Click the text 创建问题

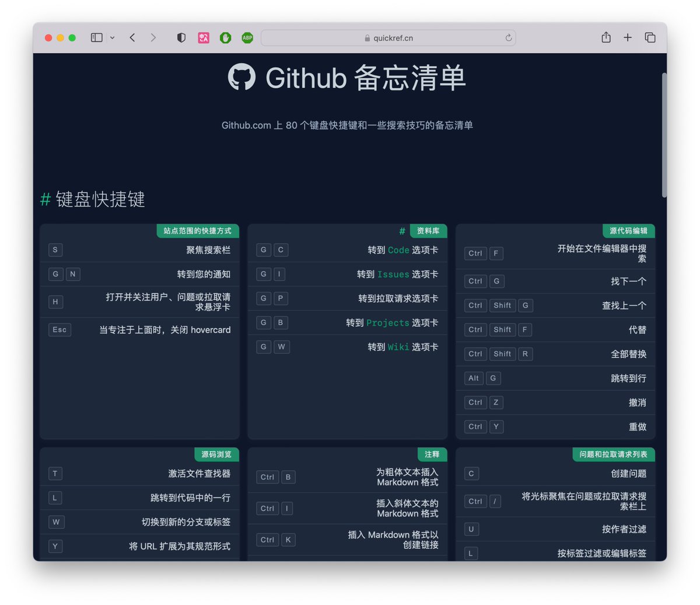click(628, 474)
